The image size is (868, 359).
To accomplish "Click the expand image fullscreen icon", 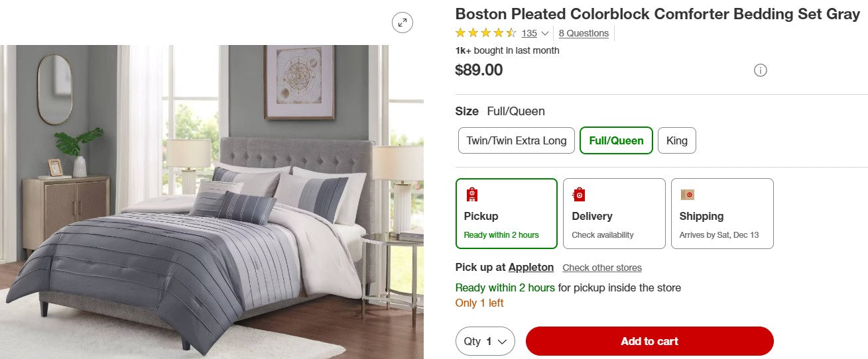I will (402, 23).
